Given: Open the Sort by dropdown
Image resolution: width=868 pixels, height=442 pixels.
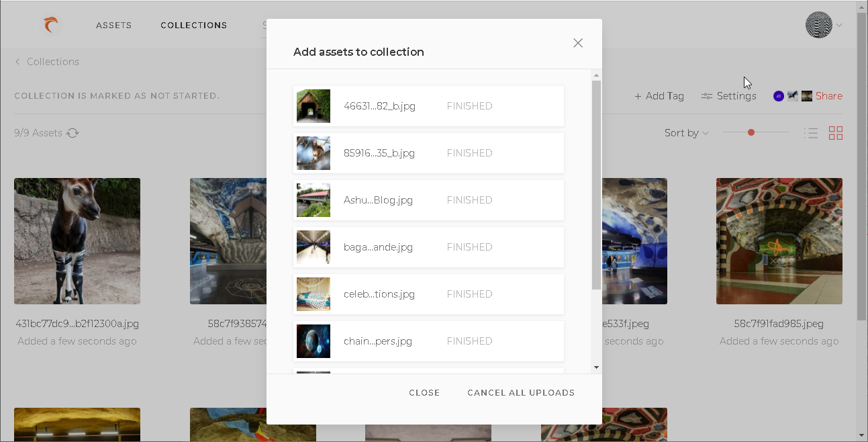Looking at the screenshot, I should 686,133.
